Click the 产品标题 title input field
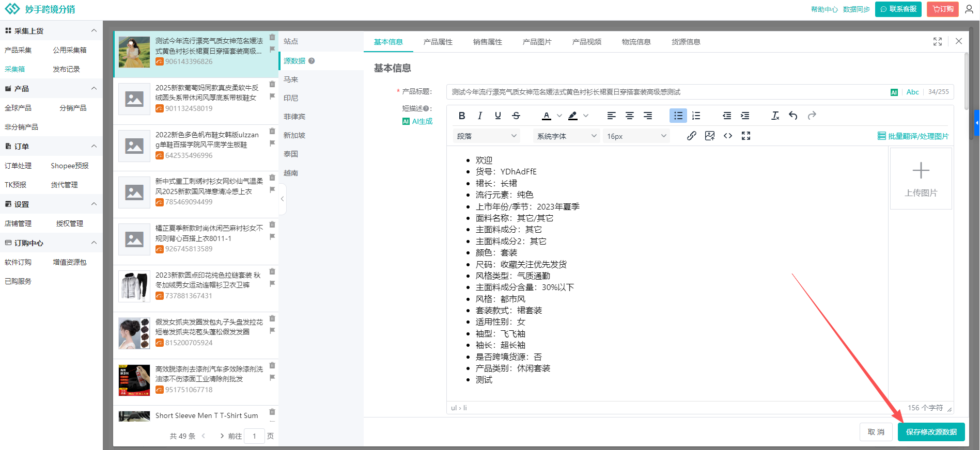The width and height of the screenshot is (980, 450). (666, 92)
